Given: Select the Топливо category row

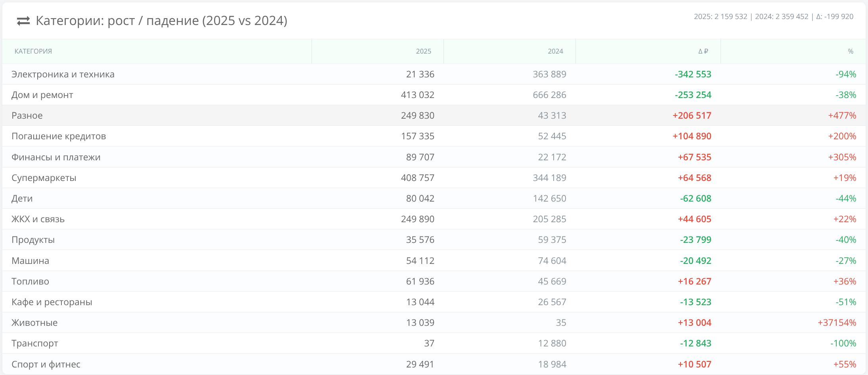Looking at the screenshot, I should tap(31, 281).
